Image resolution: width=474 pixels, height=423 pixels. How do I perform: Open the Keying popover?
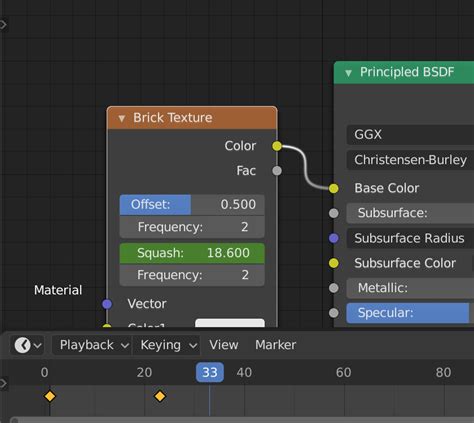(166, 345)
